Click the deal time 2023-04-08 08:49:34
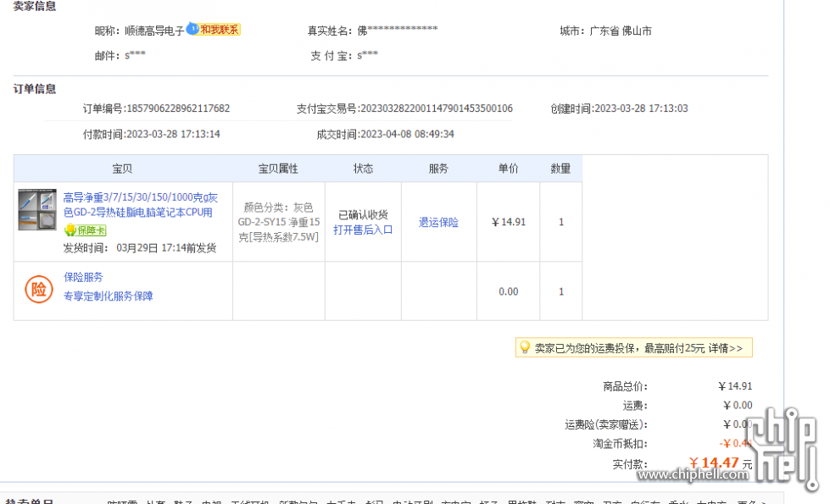The width and height of the screenshot is (830, 504). pyautogui.click(x=407, y=135)
